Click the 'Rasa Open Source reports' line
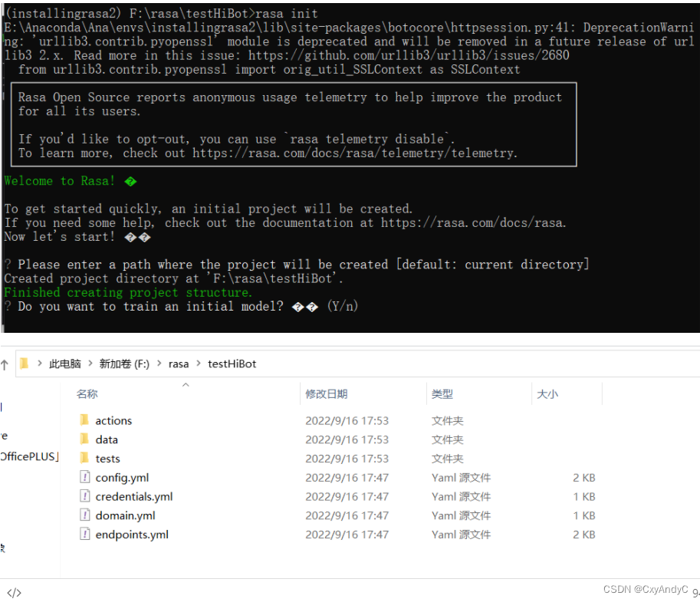700x602 pixels. [x=290, y=97]
